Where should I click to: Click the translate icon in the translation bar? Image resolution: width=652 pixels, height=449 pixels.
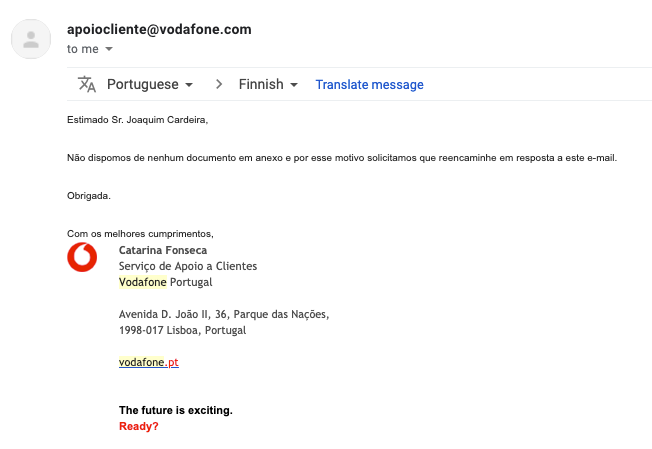(x=87, y=84)
